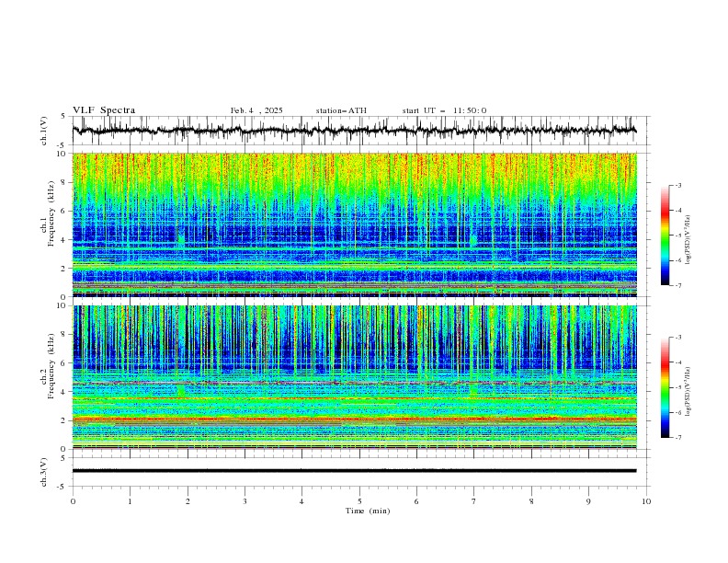Click the "5" tick on ch.3(V) axis

coord(63,458)
